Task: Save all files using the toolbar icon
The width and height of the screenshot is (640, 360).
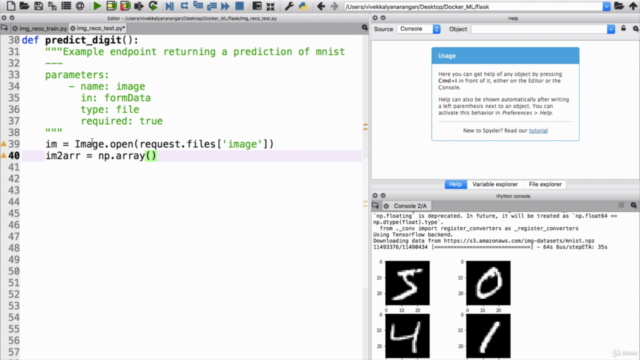Action: pos(52,6)
